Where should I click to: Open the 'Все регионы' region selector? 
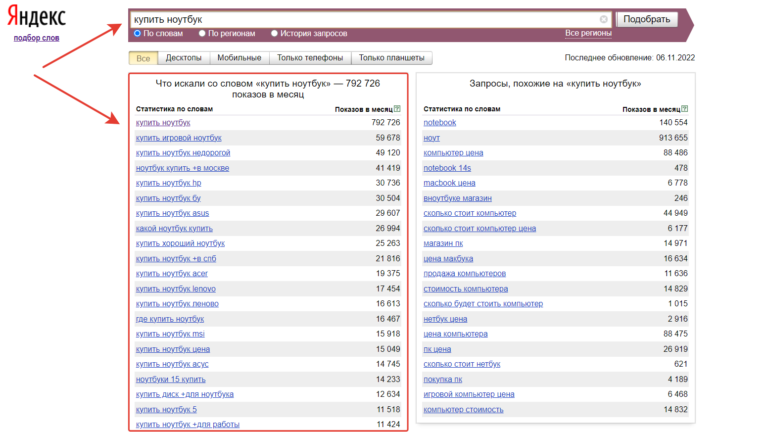click(588, 33)
